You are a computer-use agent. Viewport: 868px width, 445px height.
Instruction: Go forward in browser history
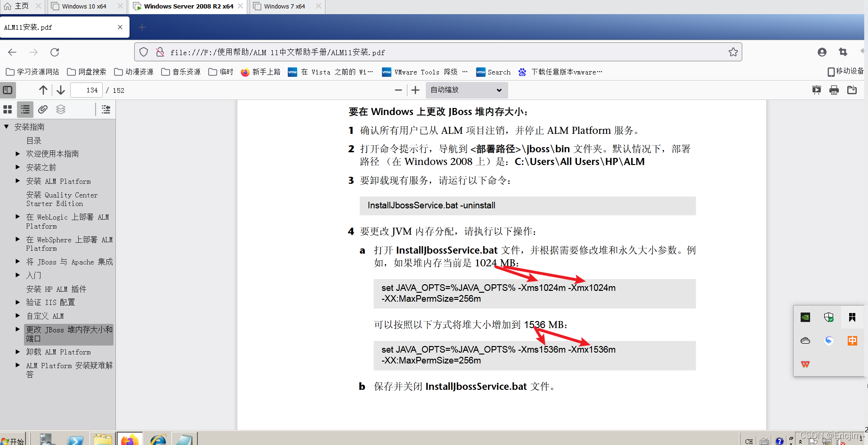click(33, 52)
